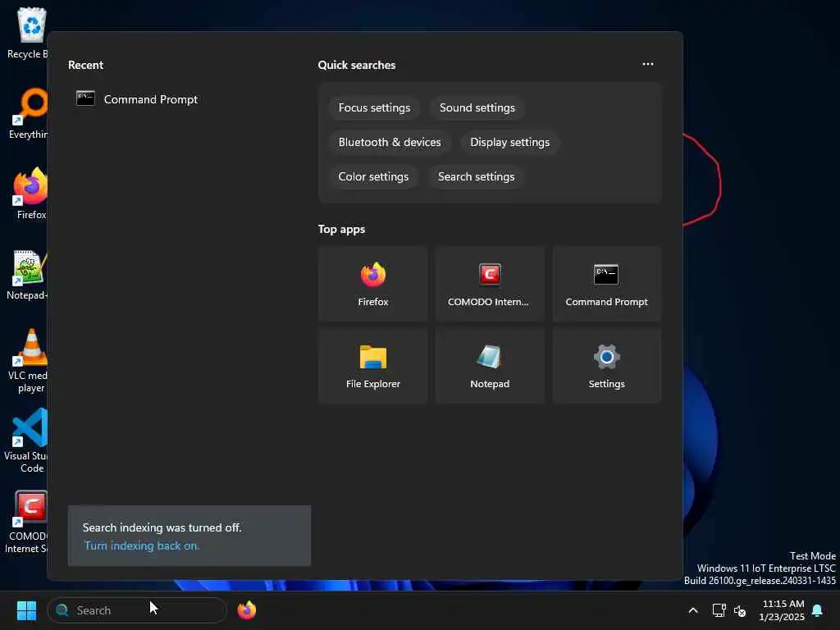This screenshot has height=630, width=840.
Task: Open Command Prompt under Recent
Action: point(137,99)
